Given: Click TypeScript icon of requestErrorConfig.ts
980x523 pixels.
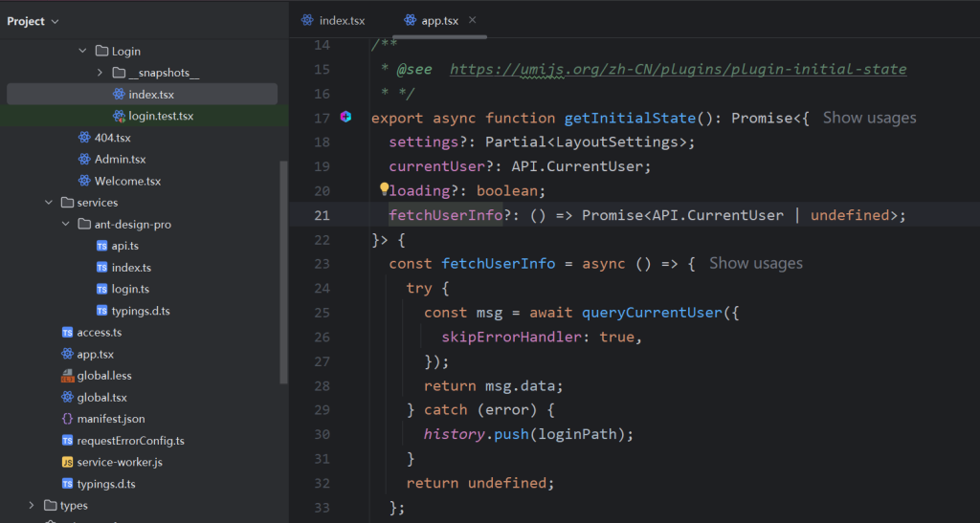Looking at the screenshot, I should [x=68, y=440].
